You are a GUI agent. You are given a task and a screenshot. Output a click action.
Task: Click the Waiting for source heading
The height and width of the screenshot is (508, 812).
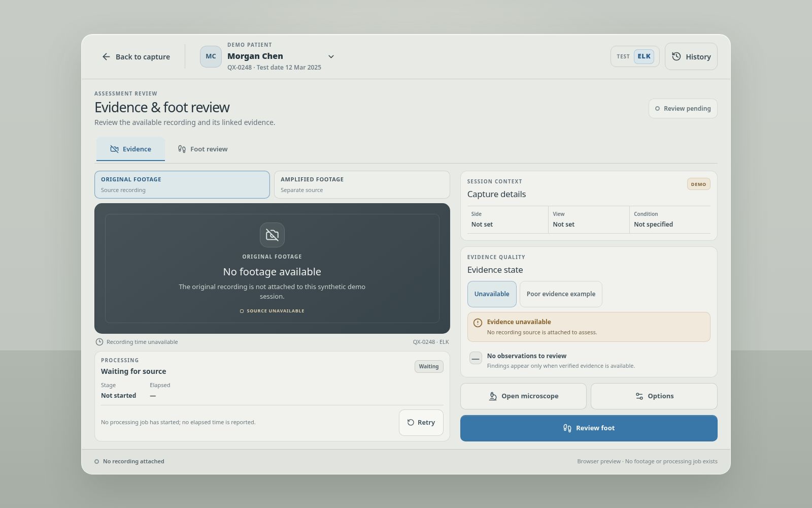pyautogui.click(x=133, y=371)
